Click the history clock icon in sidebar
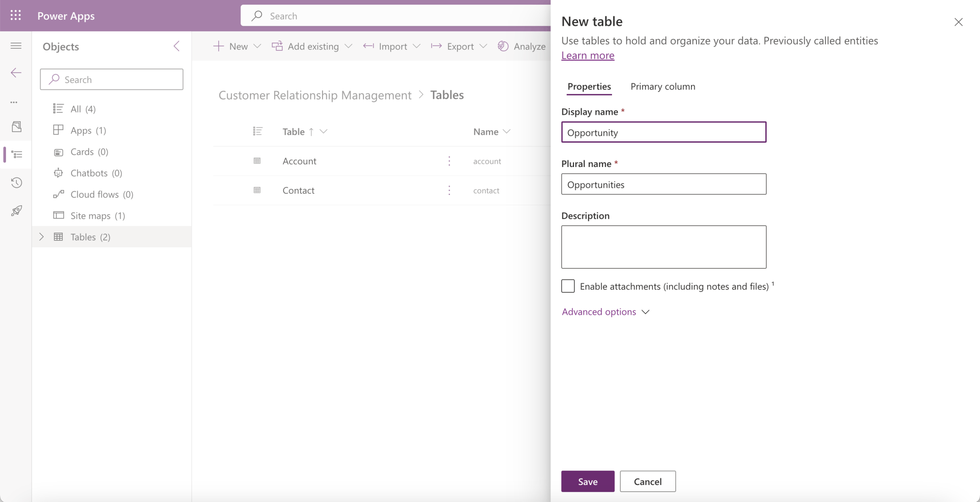The height and width of the screenshot is (502, 980). [16, 183]
